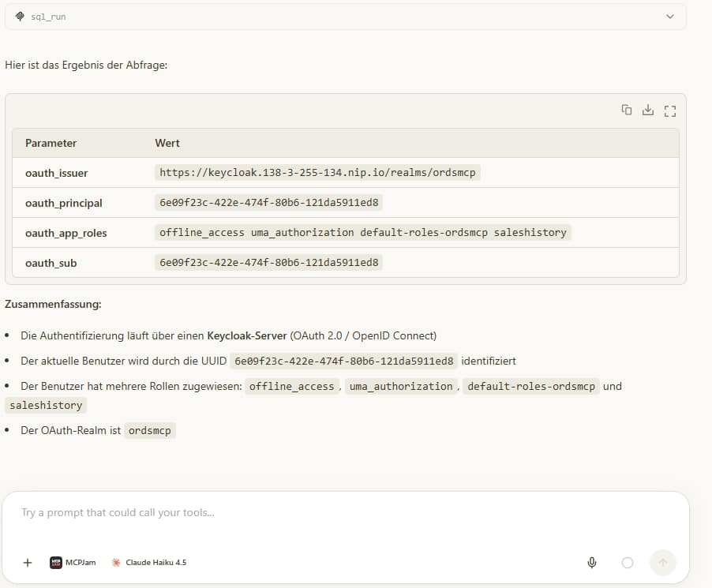Click the oauth_sub UUID value
712x588 pixels.
pyautogui.click(x=269, y=263)
